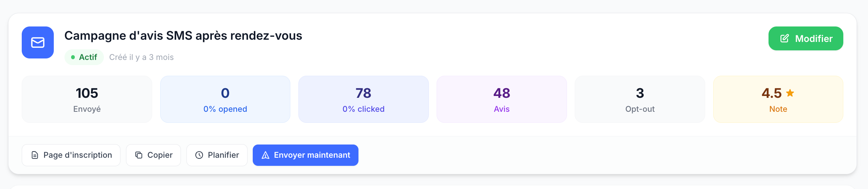Click the green dot in Actif badge
This screenshot has height=189, width=868.
pos(73,57)
